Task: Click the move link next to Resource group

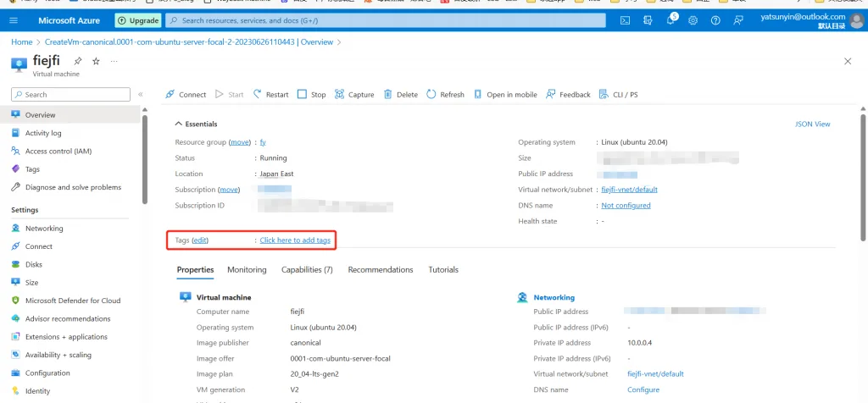Action: coord(240,142)
